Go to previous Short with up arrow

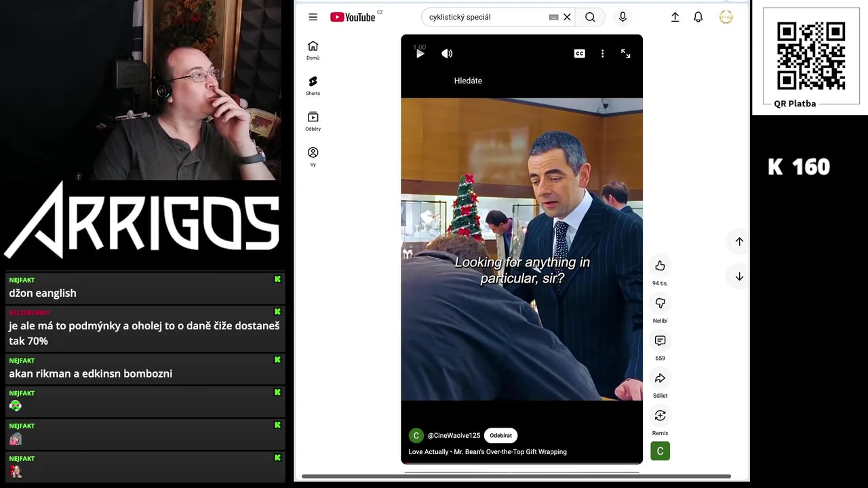(x=739, y=241)
